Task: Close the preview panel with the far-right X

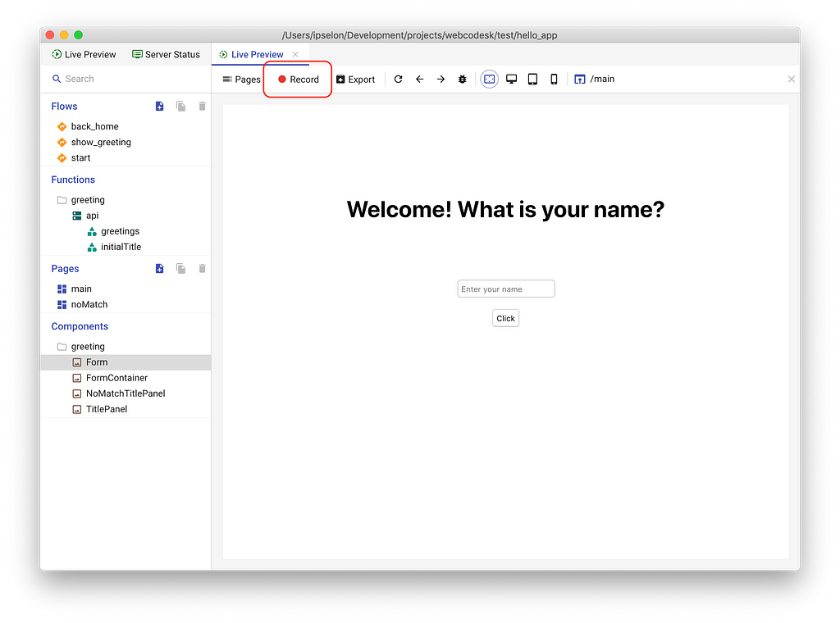Action: [x=792, y=80]
